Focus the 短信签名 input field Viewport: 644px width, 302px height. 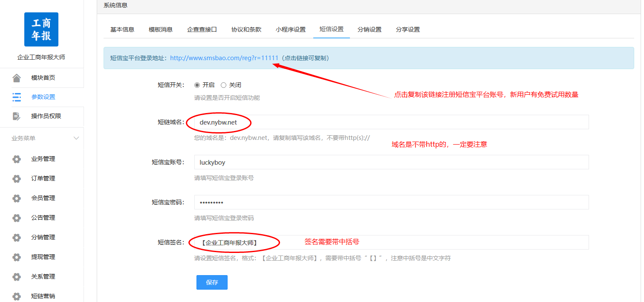click(391, 242)
